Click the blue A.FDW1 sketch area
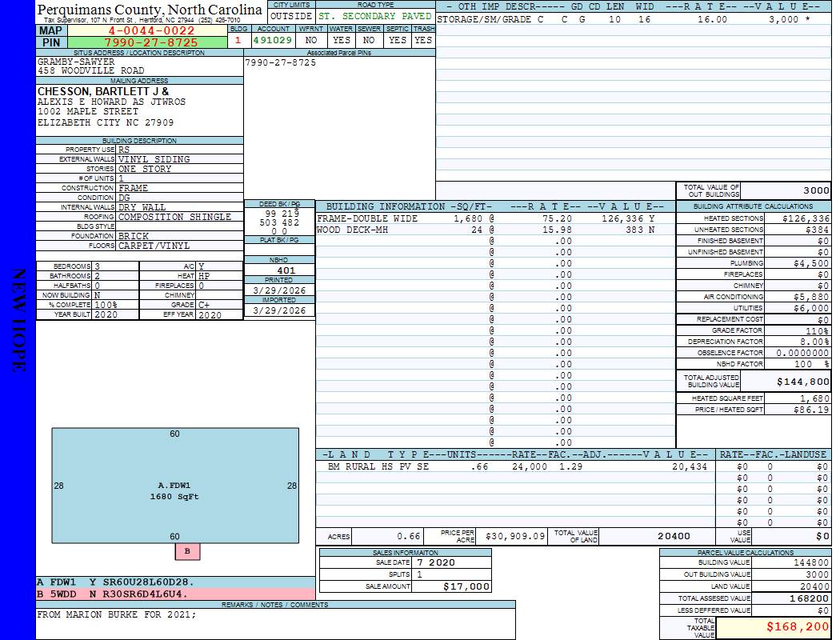The image size is (840, 640). (174, 486)
